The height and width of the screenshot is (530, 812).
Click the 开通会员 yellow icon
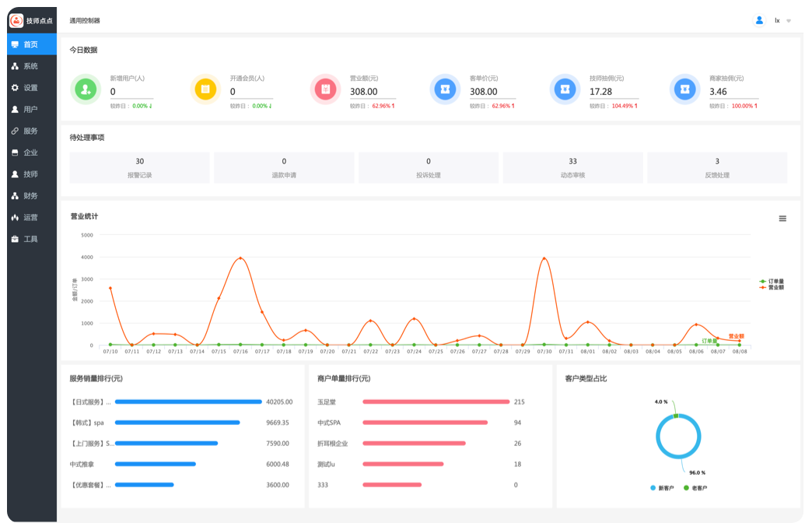(205, 90)
